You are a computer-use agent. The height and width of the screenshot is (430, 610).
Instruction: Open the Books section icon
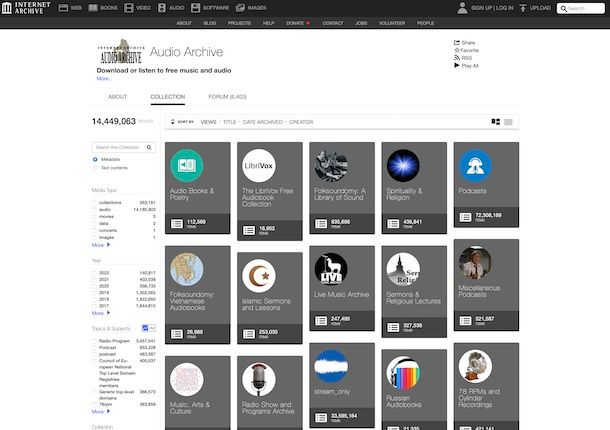93,8
